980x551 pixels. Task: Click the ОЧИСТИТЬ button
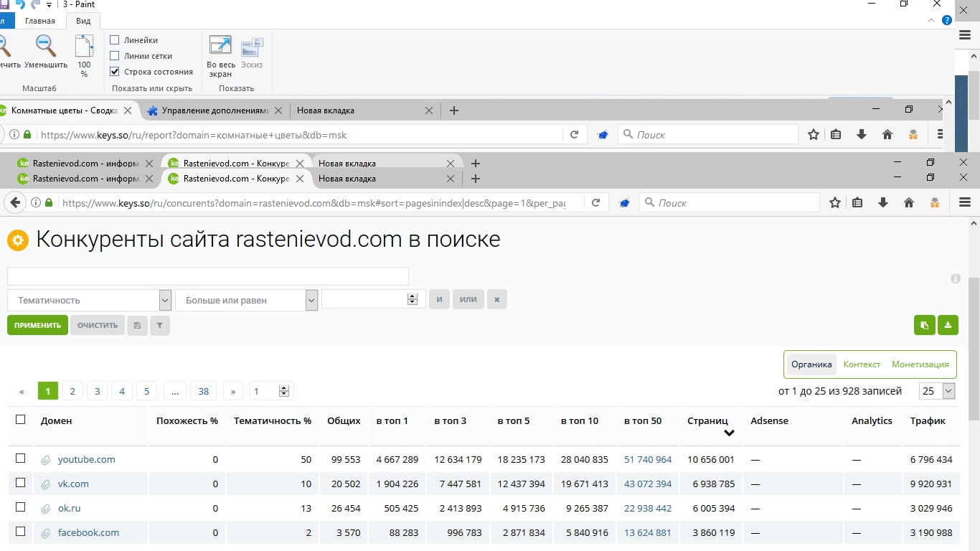click(98, 325)
